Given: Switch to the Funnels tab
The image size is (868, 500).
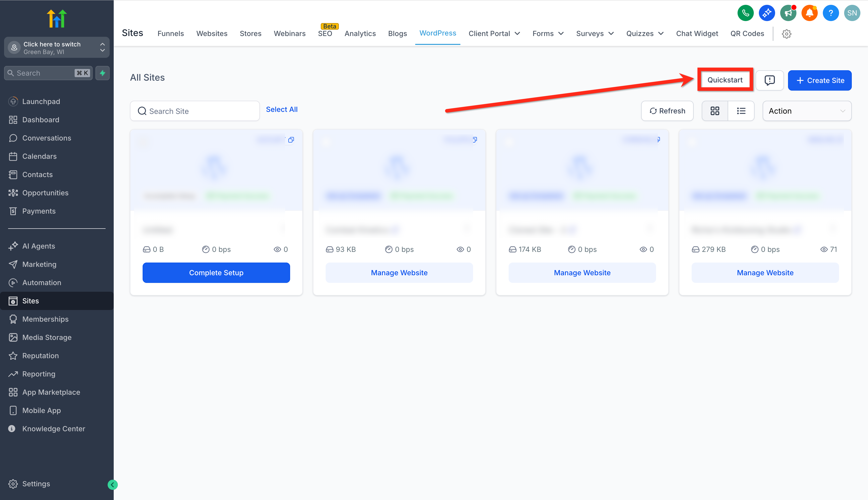Looking at the screenshot, I should 171,34.
